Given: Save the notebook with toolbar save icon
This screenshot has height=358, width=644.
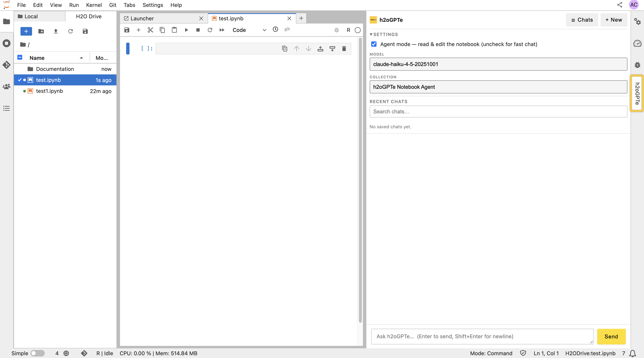Looking at the screenshot, I should (x=127, y=30).
